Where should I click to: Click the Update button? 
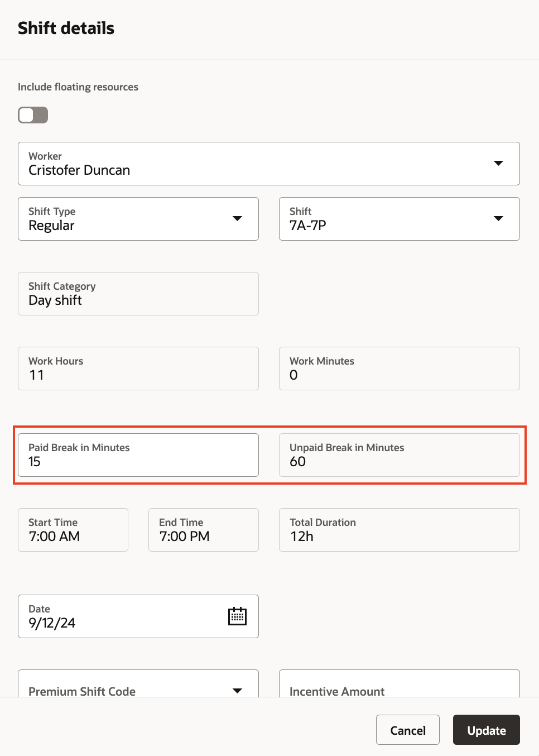pos(486,730)
